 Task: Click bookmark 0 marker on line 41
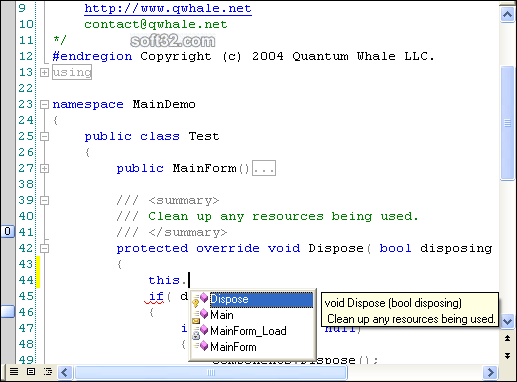[x=8, y=231]
